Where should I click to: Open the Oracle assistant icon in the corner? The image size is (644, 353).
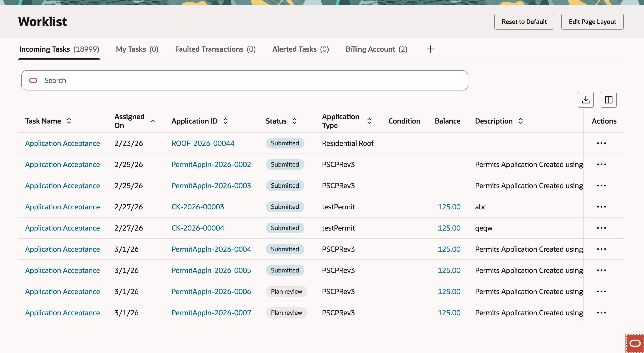635,343
